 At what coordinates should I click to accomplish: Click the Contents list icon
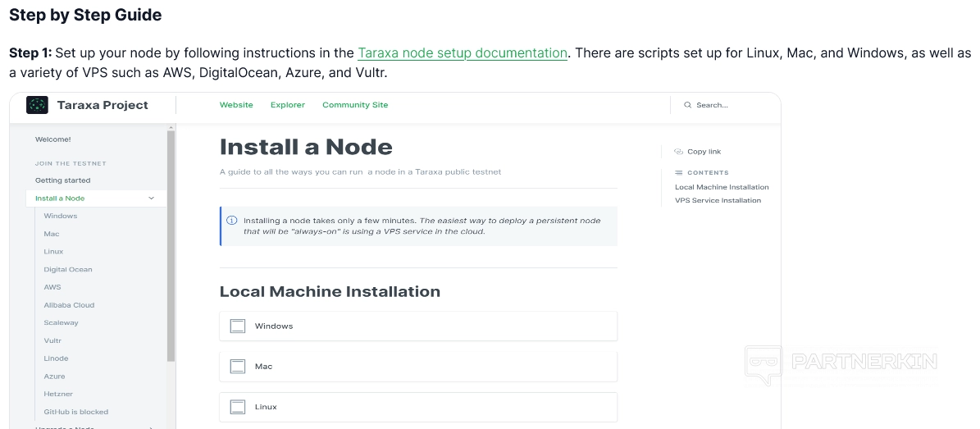click(679, 172)
